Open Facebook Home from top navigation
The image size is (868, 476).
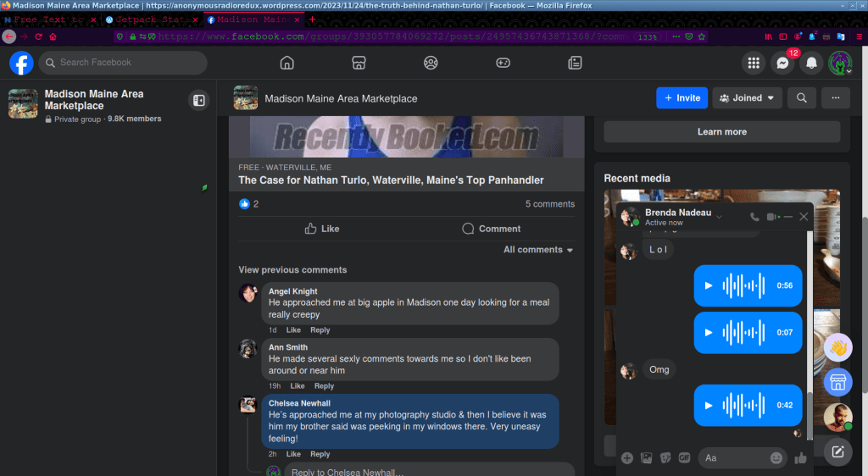pos(287,63)
